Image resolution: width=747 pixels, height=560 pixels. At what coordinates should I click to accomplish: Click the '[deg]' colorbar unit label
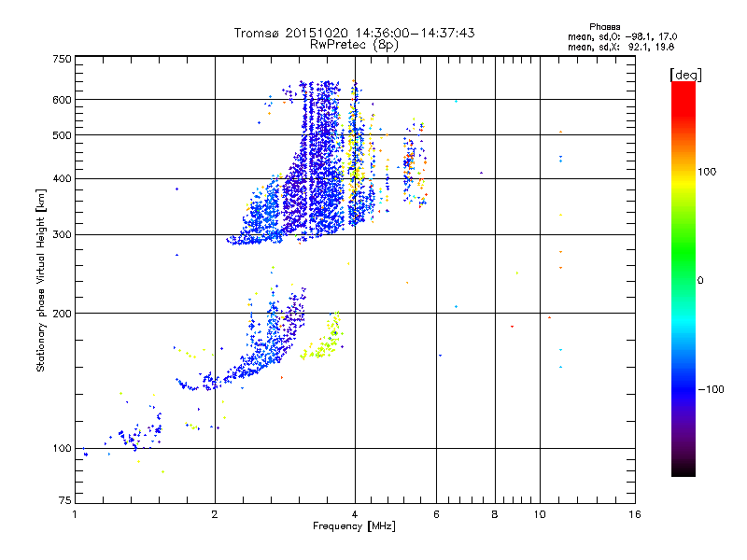(x=685, y=75)
